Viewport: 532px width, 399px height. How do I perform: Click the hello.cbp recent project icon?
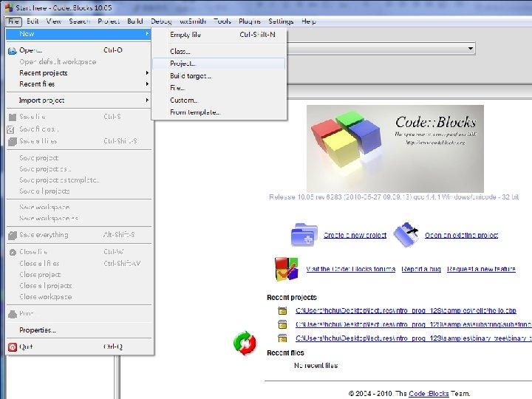click(282, 311)
